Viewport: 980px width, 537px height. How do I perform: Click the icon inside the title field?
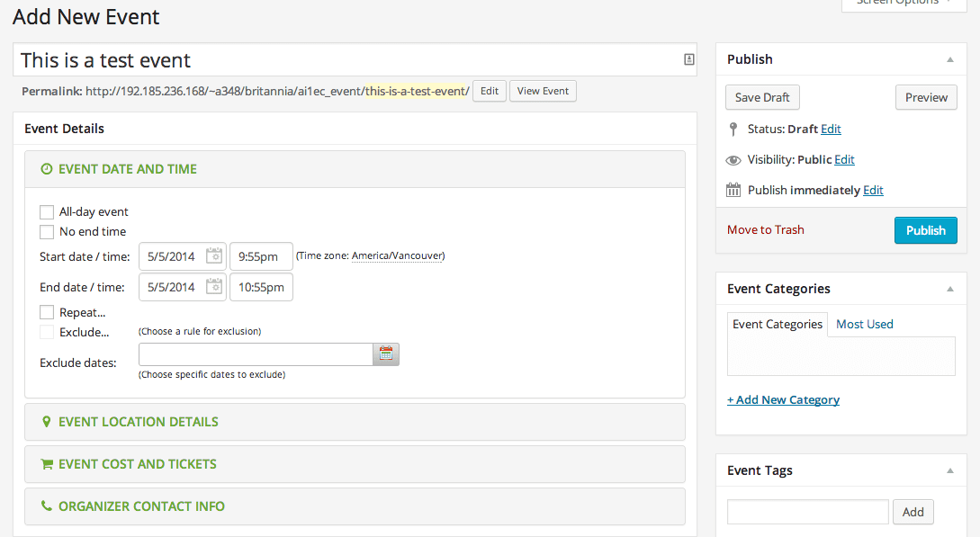(688, 59)
